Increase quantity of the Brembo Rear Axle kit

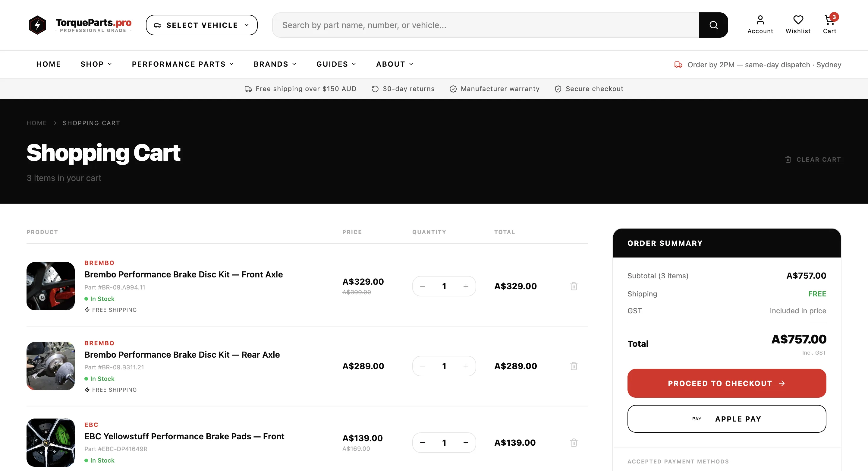[466, 366]
